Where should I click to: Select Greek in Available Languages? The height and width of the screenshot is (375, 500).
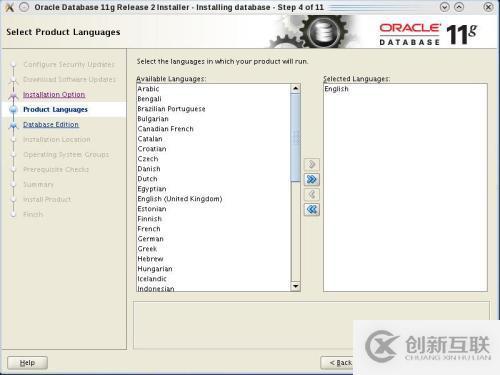pos(214,249)
